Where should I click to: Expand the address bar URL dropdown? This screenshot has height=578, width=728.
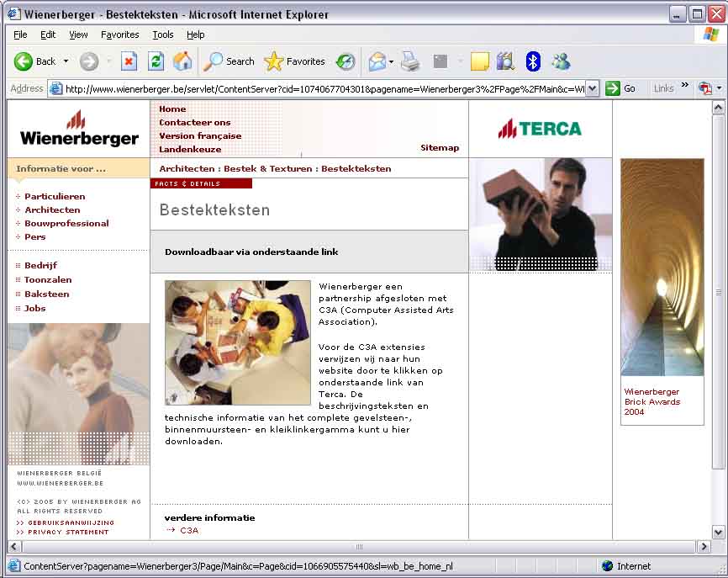coord(593,88)
